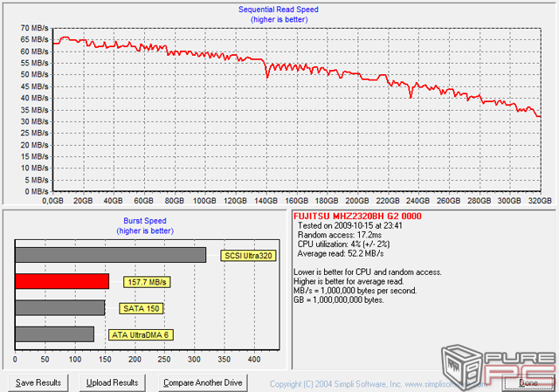559x392 pixels.
Task: Click the Tested on 2009-10-15 line
Action: 350,225
